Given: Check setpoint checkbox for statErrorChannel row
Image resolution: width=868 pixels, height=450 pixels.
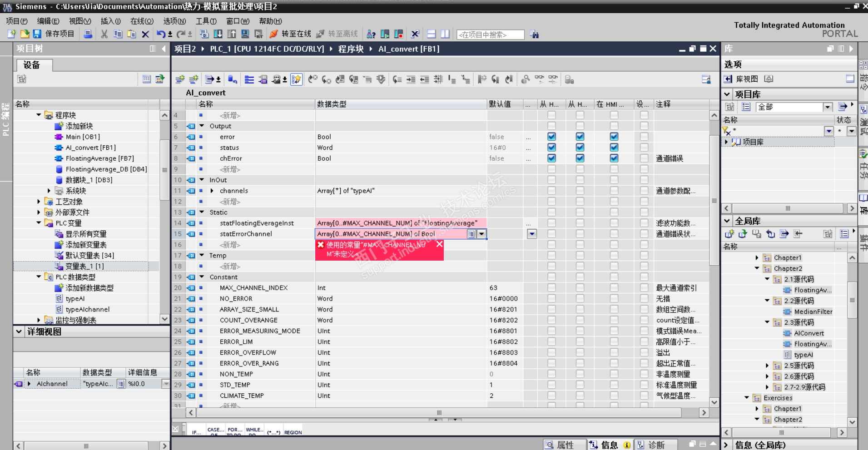Looking at the screenshot, I should (644, 234).
